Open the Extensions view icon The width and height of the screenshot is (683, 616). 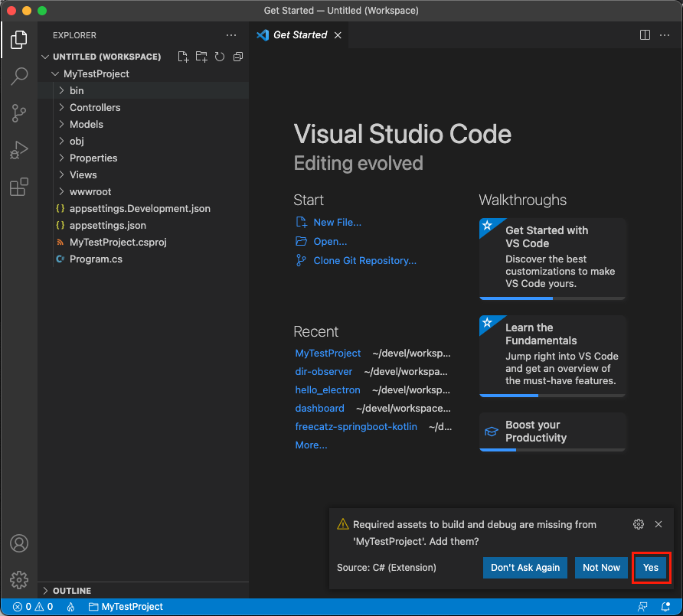[x=18, y=187]
